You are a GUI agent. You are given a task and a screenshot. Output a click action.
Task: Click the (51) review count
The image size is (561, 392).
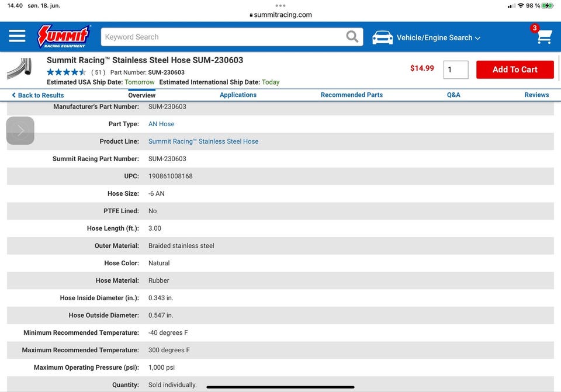coord(98,72)
